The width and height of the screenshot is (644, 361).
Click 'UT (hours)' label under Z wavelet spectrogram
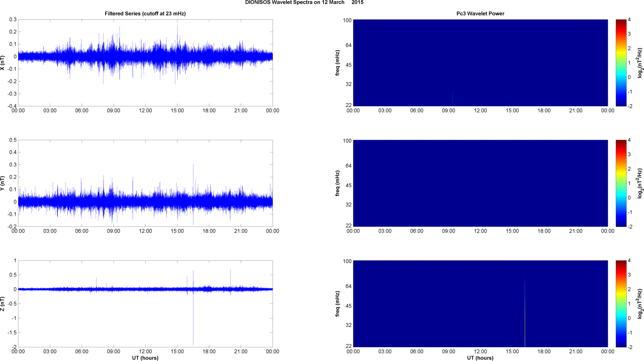point(480,358)
